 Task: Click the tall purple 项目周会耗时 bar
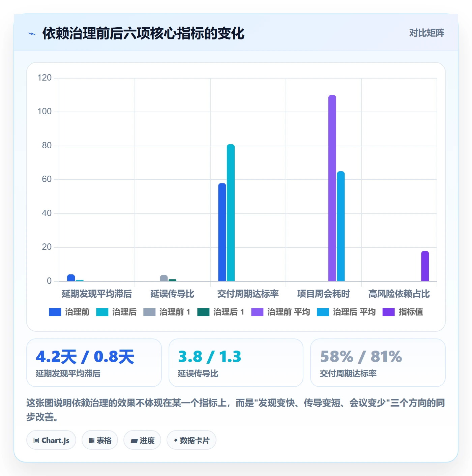(x=332, y=188)
